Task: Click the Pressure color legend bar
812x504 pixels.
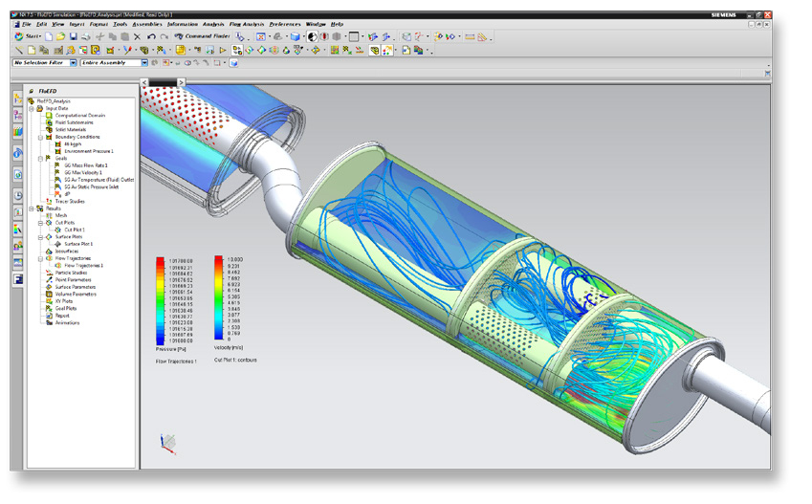Action: pyautogui.click(x=162, y=300)
